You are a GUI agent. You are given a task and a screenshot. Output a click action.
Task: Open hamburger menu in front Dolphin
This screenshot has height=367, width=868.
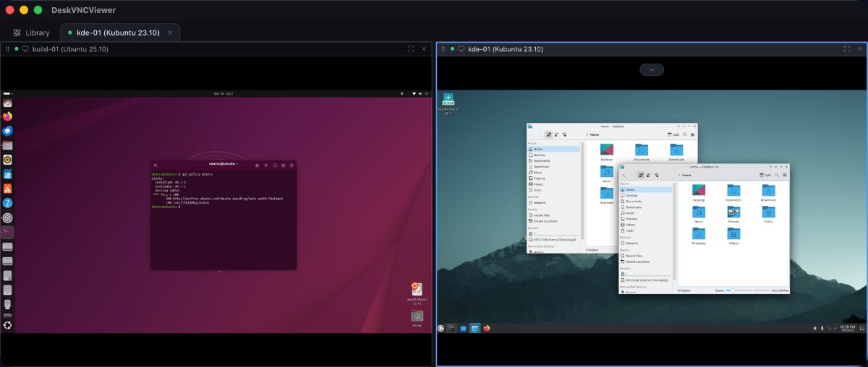[785, 175]
